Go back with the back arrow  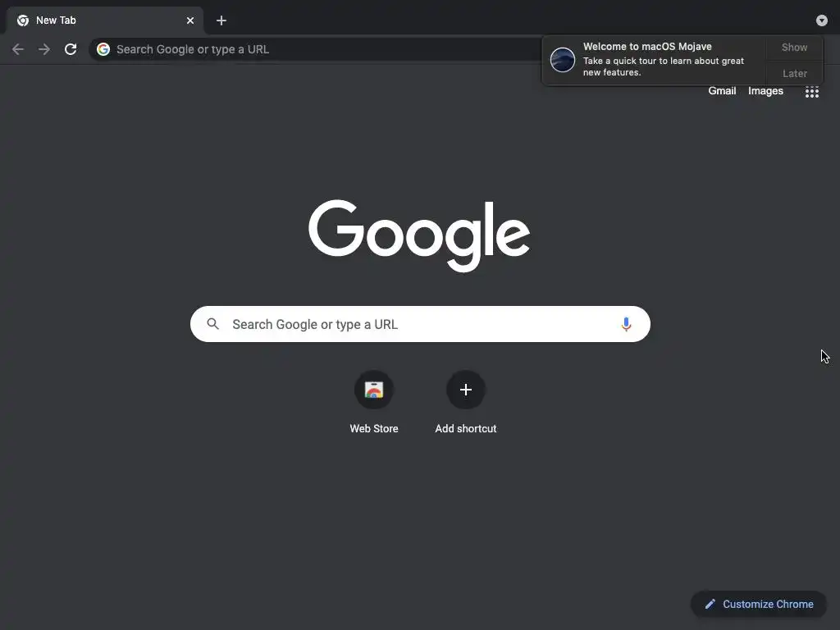[x=18, y=49]
